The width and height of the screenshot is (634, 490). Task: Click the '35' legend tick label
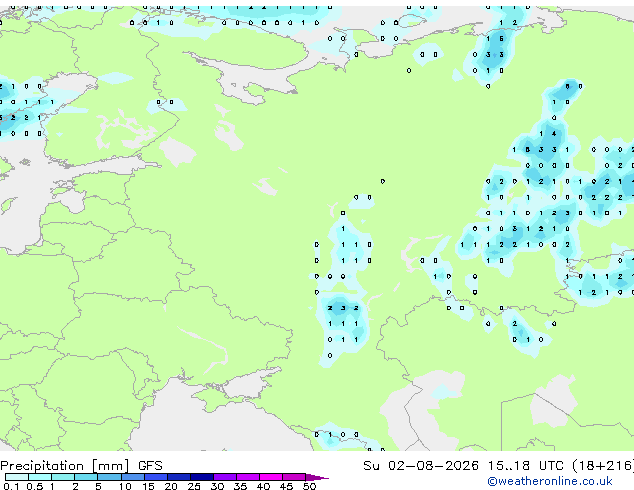[240, 486]
